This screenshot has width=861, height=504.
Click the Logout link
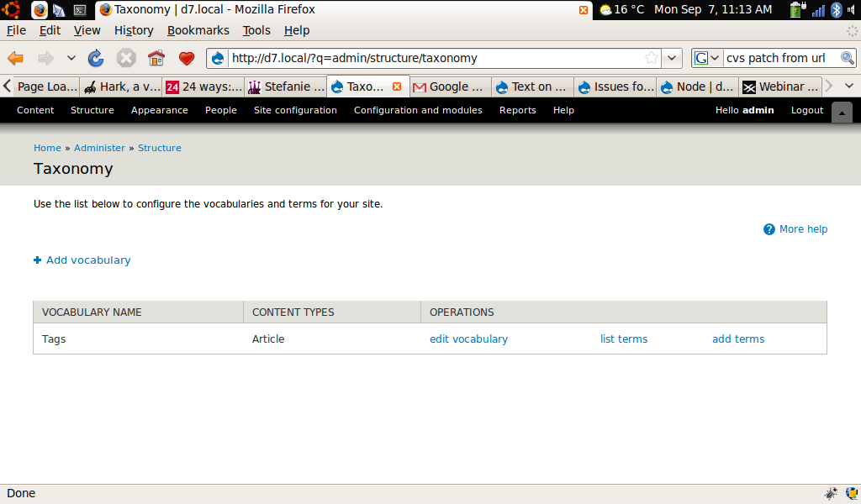[807, 110]
